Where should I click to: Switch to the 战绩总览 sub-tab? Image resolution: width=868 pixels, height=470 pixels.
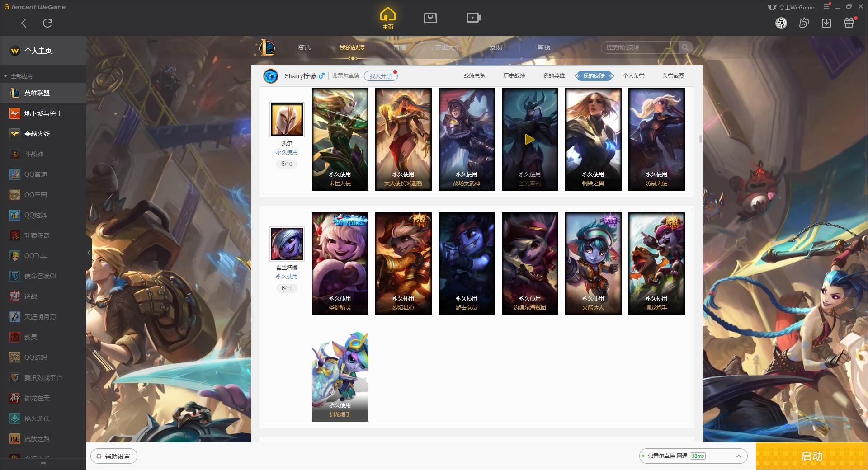tap(474, 76)
